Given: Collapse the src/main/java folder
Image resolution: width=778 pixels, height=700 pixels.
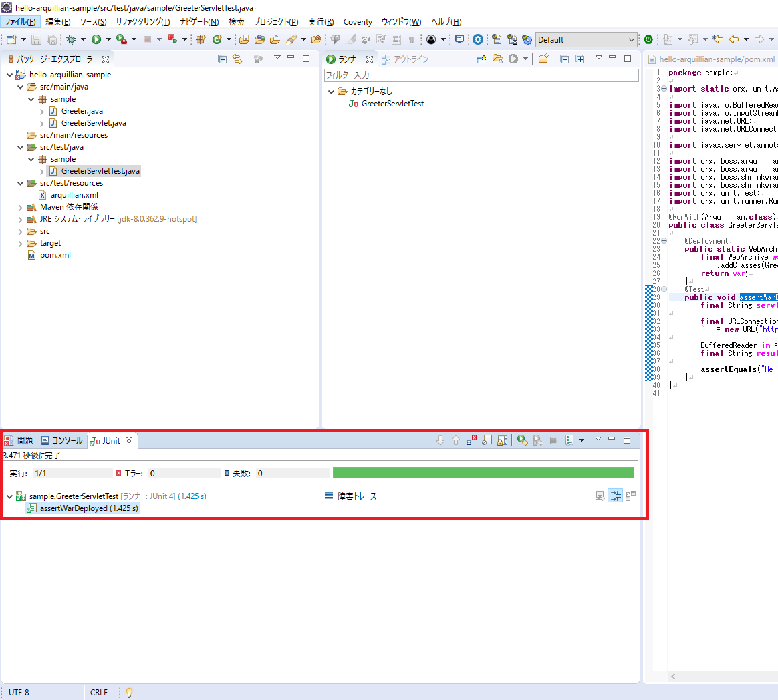Looking at the screenshot, I should 21,87.
